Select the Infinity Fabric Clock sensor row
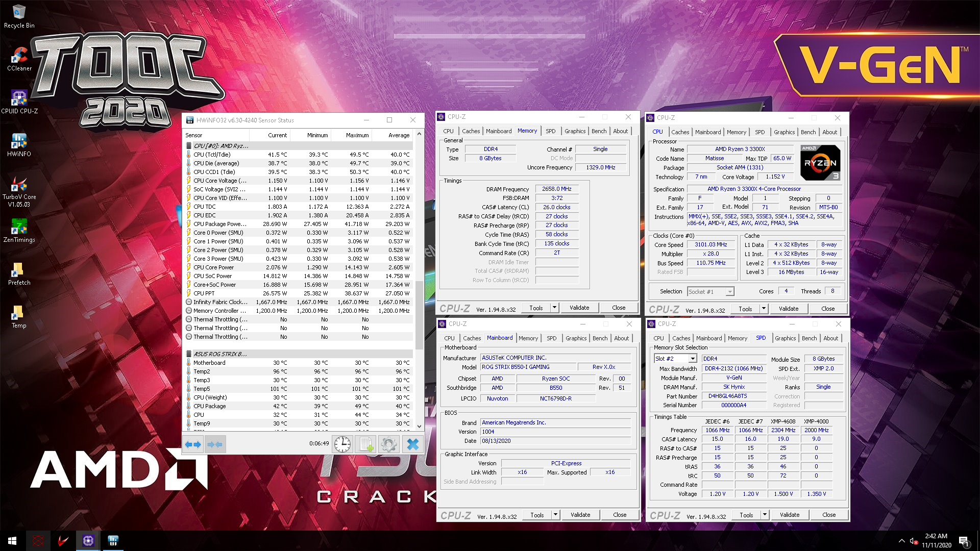 pos(299,302)
